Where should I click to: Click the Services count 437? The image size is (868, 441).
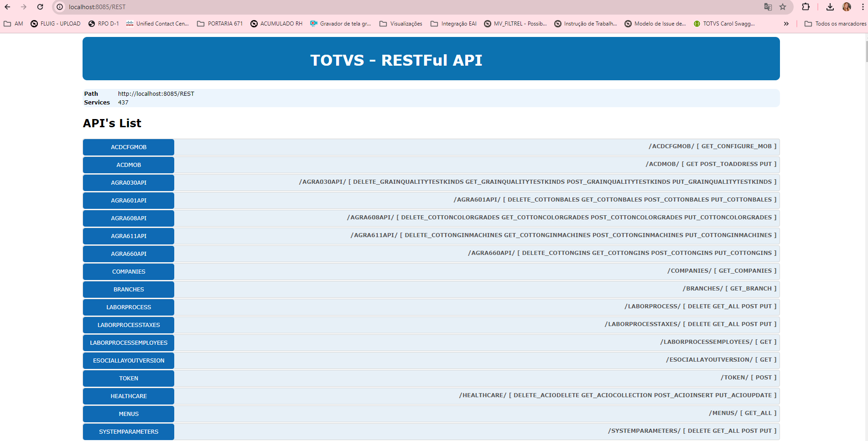coord(123,103)
